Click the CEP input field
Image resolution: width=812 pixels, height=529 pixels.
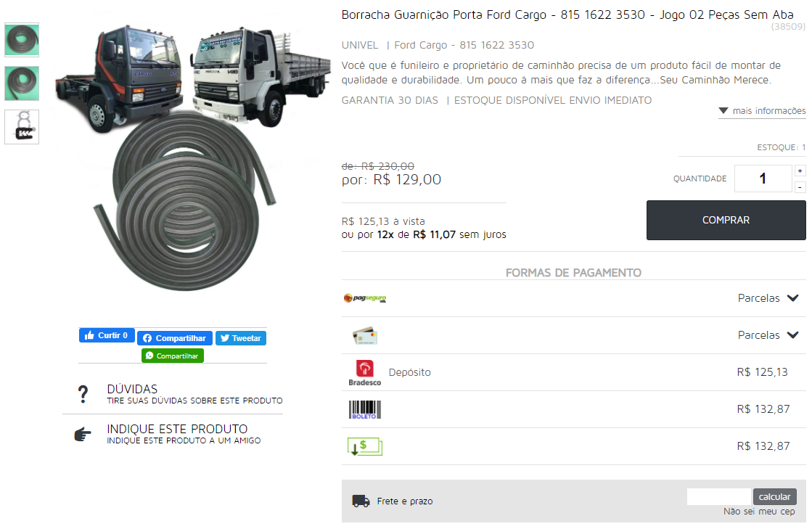click(719, 497)
